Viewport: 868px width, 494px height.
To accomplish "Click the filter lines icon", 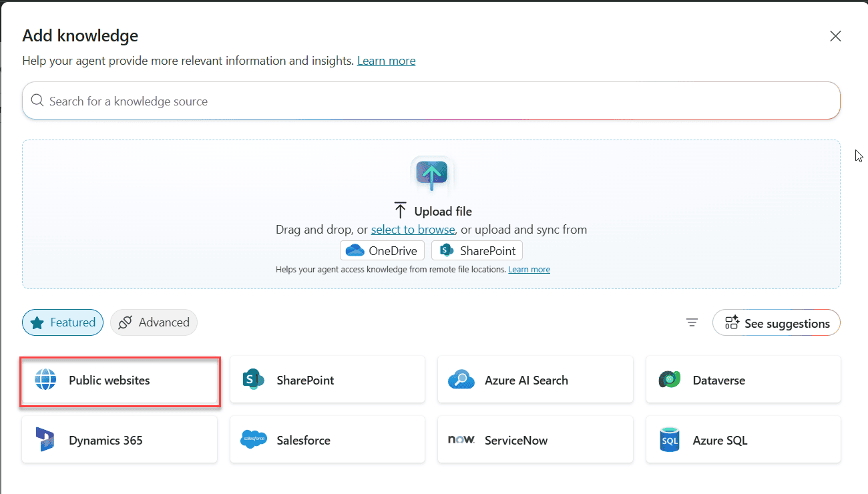I will [692, 322].
